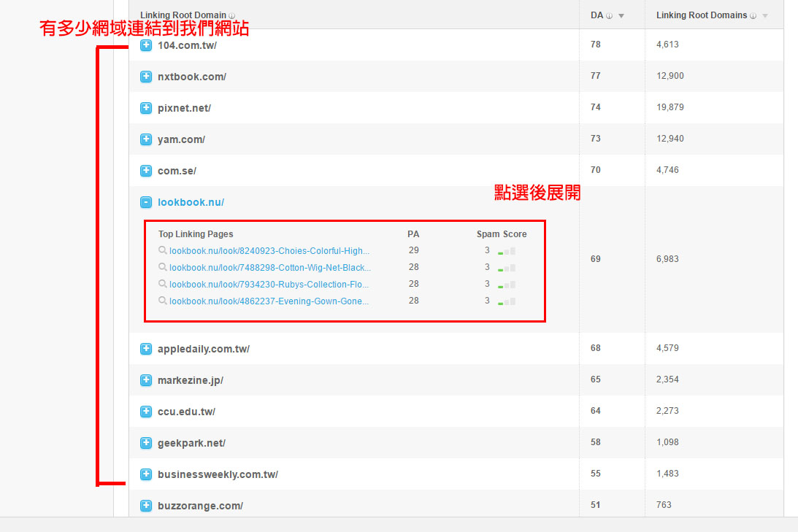Click the 6,983 linking root domains value

(667, 259)
